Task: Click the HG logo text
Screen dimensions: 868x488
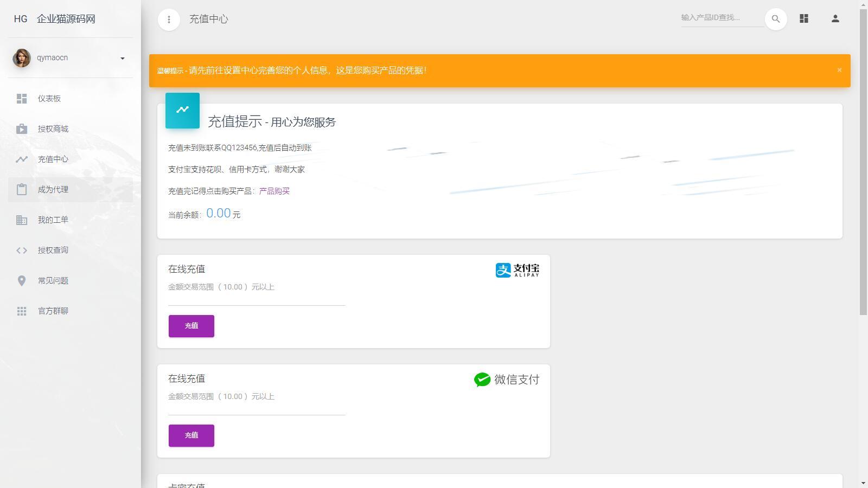Action: click(x=21, y=19)
